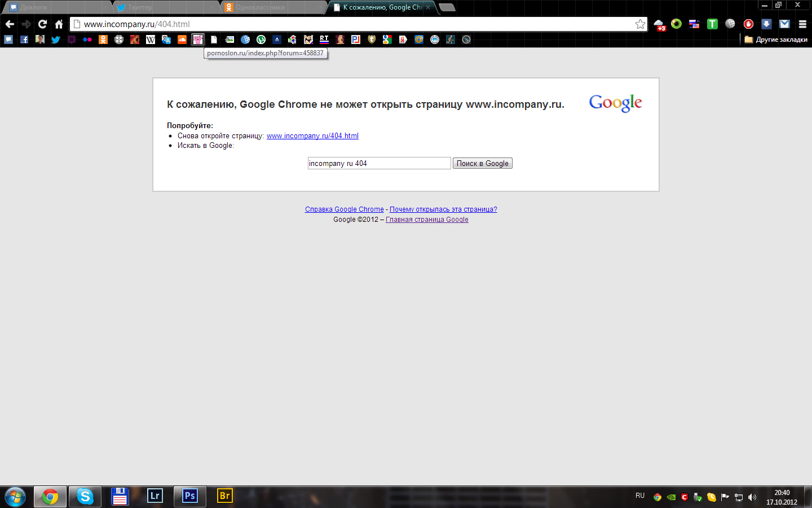
Task: Launch Adobe Bridge from the taskbar
Action: (225, 496)
